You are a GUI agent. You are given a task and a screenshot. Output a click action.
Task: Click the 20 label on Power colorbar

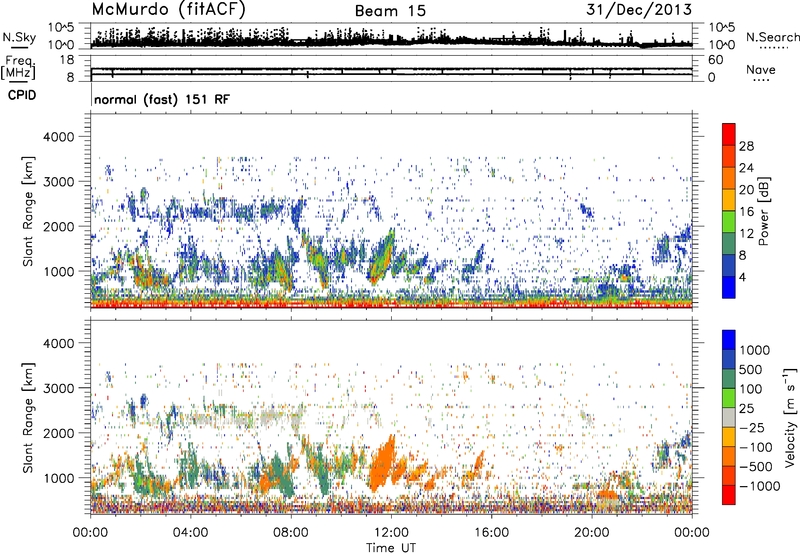746,190
